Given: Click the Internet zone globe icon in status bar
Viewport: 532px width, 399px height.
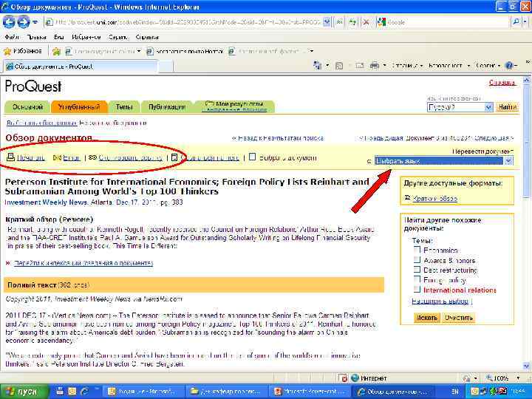Looking at the screenshot, I should coord(355,378).
